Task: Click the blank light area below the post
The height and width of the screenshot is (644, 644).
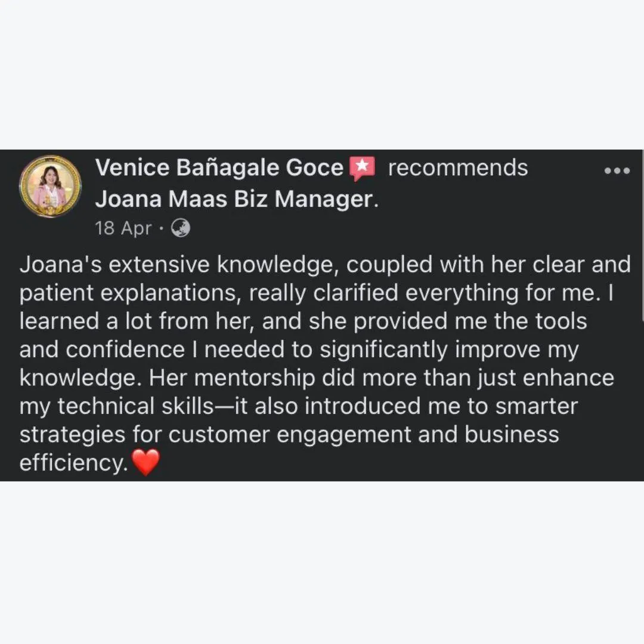Action: point(322,563)
